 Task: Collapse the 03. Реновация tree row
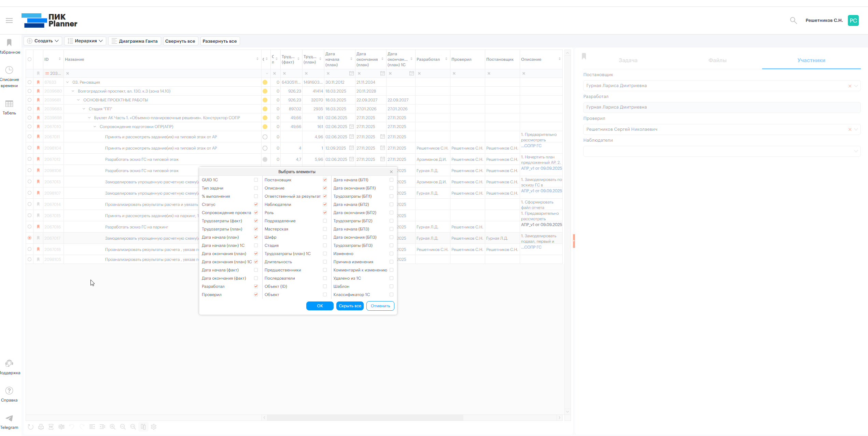[x=68, y=82]
